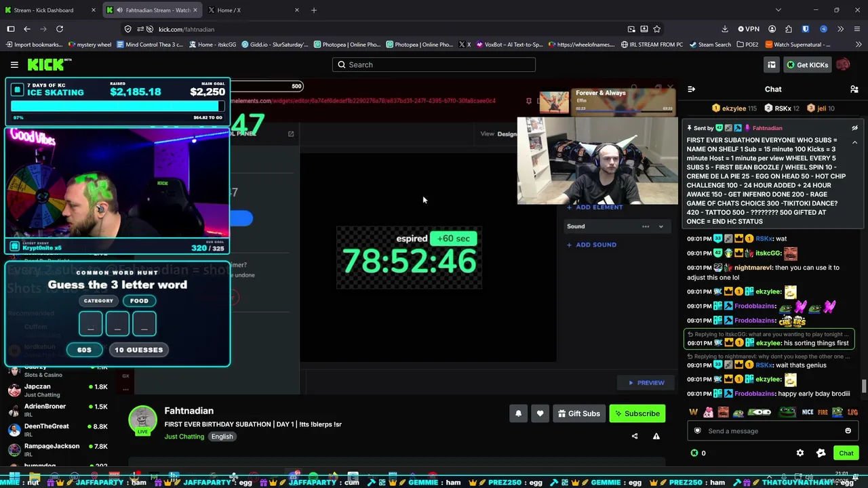The height and width of the screenshot is (488, 868).
Task: Open the Get KICKs shop
Action: coord(806,64)
